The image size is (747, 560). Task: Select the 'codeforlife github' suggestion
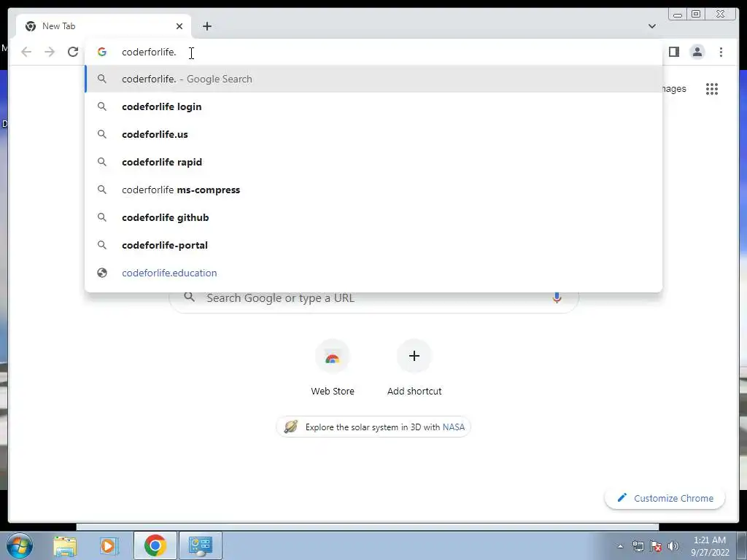(x=373, y=217)
